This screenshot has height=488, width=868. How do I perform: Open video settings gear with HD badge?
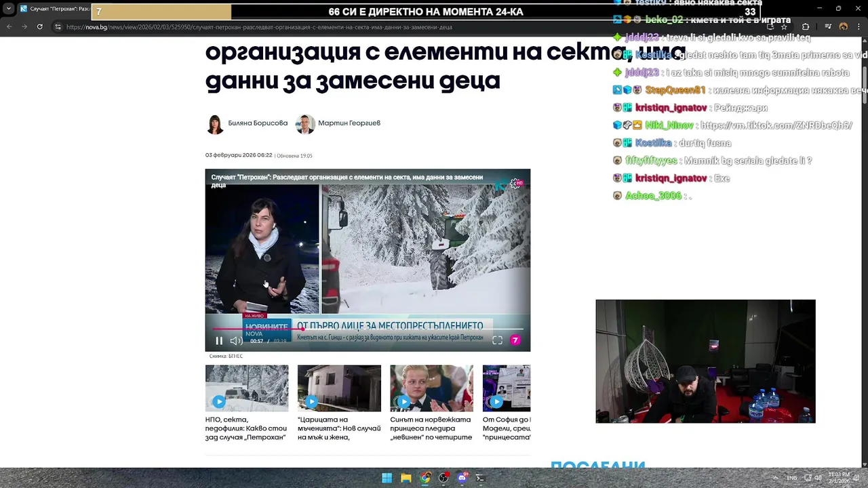[516, 184]
